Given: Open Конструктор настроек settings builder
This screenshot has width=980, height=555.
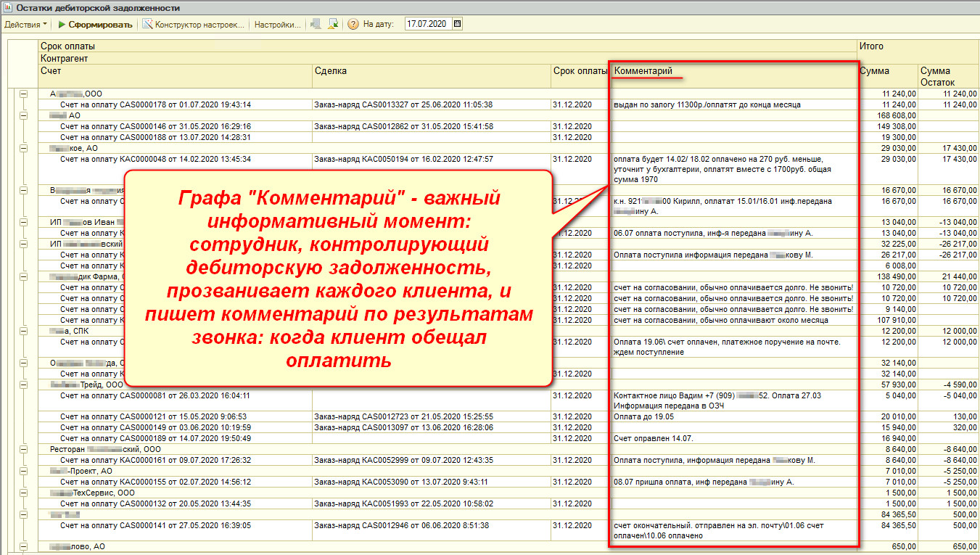Looking at the screenshot, I should pyautogui.click(x=194, y=24).
